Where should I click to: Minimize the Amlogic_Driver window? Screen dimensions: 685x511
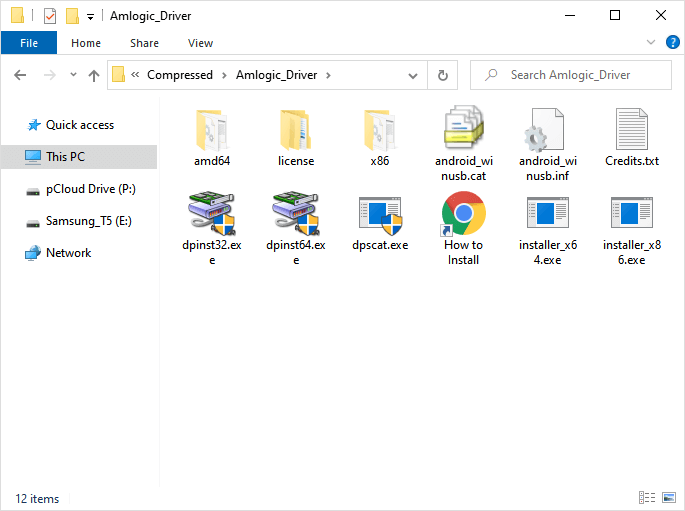tap(570, 15)
